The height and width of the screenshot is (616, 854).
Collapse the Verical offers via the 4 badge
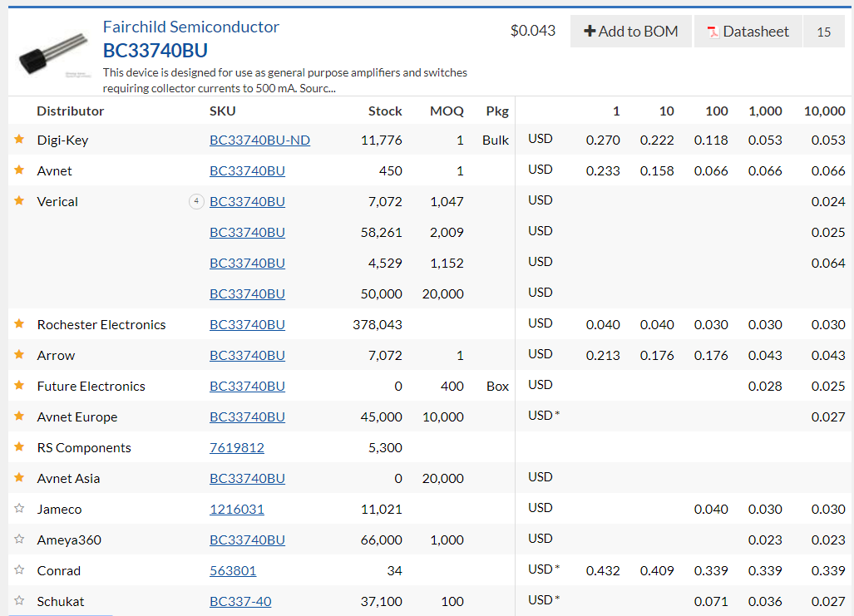pos(196,201)
